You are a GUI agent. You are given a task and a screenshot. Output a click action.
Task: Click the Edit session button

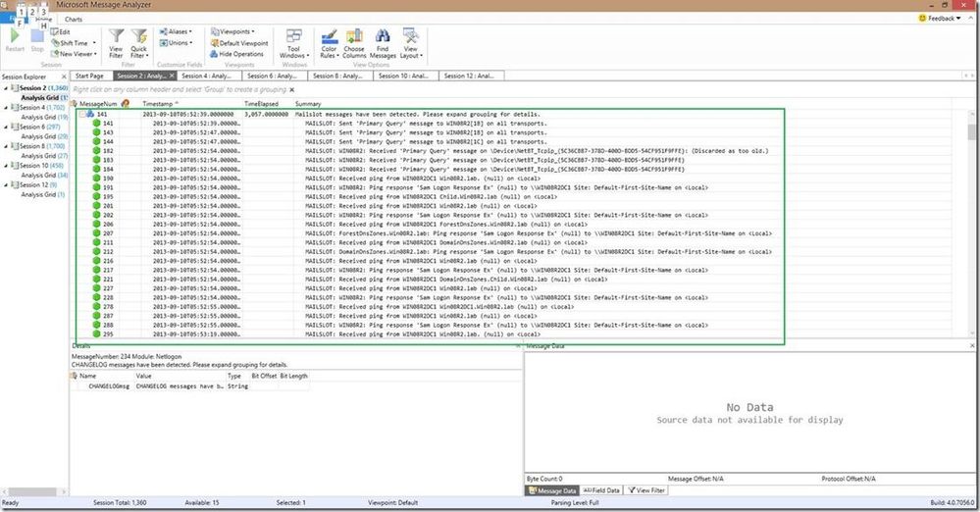pos(61,32)
